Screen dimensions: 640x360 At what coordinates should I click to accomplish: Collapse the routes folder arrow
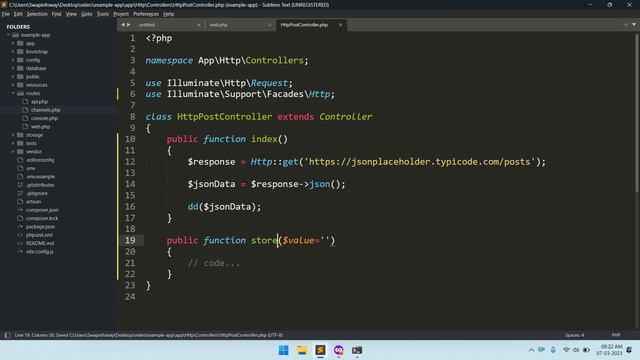click(x=13, y=93)
